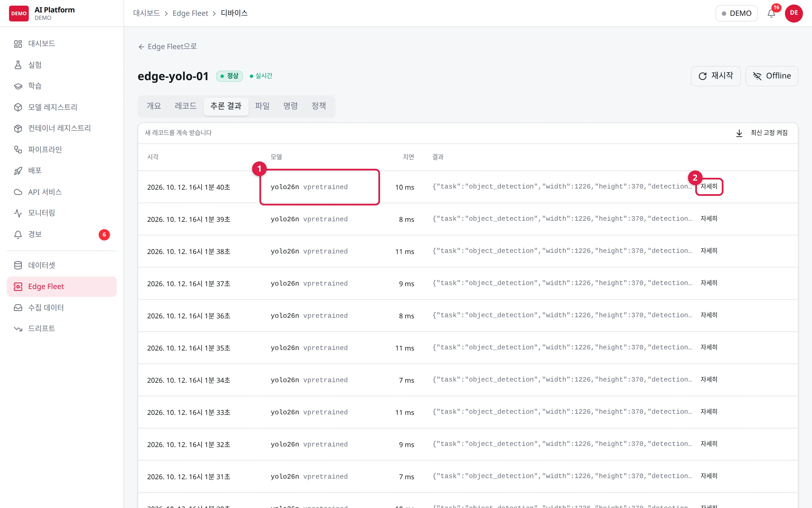Open the 드리프트 trend icon

18,329
